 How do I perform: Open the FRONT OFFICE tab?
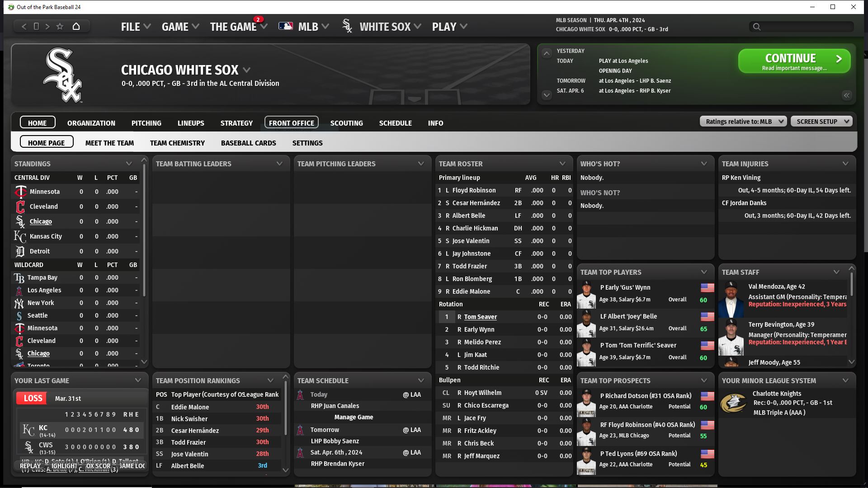point(291,123)
